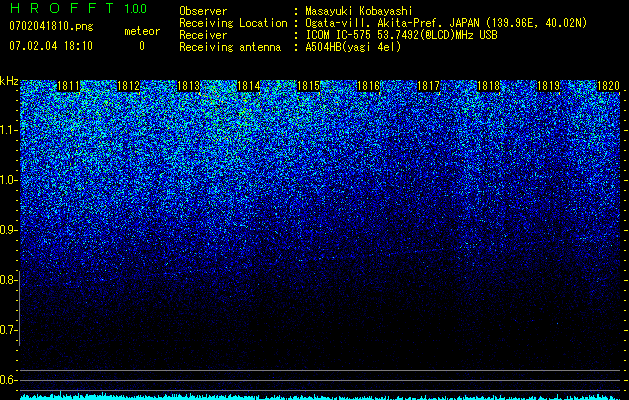
Task: Click the timestamp 07.02.04 18:10
Action: [x=51, y=46]
